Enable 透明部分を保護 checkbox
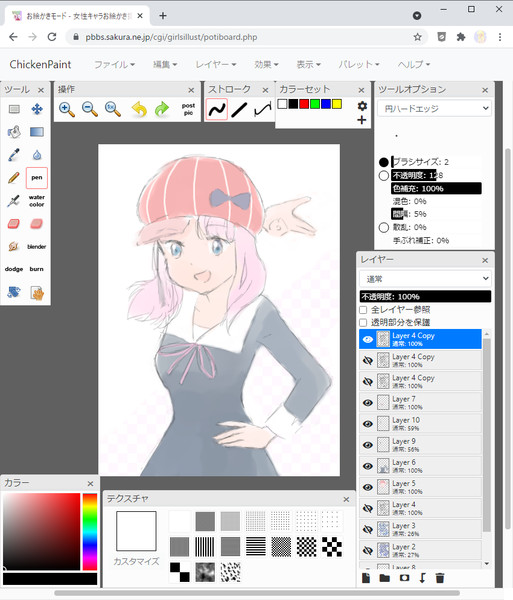The width and height of the screenshot is (513, 600). click(x=363, y=323)
